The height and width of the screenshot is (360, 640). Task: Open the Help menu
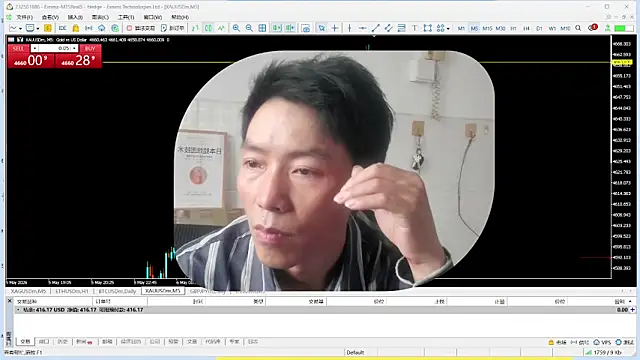pyautogui.click(x=180, y=17)
